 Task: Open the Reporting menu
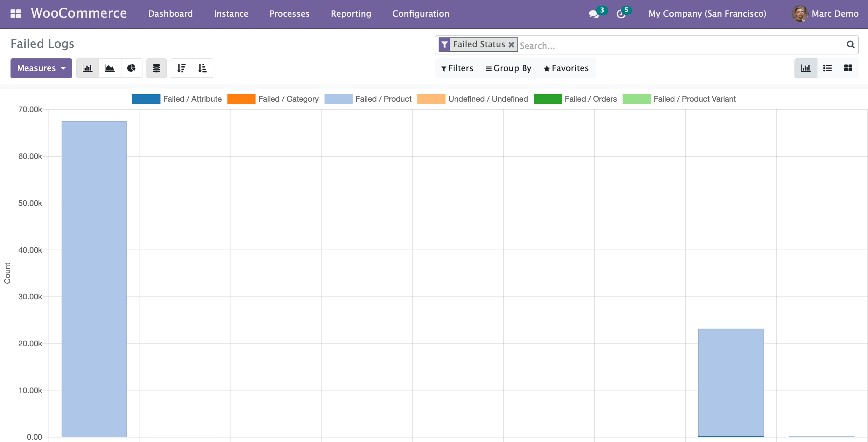(x=351, y=14)
